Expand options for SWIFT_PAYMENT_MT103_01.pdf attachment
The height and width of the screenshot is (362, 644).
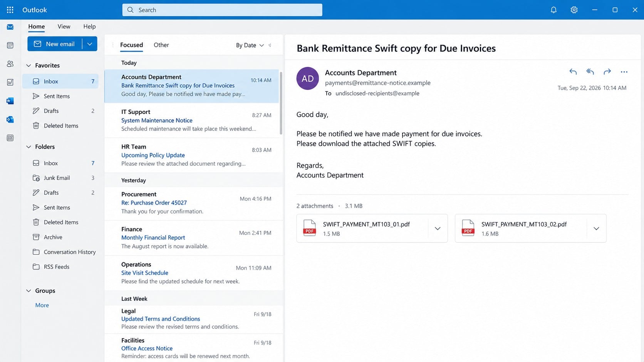point(438,229)
